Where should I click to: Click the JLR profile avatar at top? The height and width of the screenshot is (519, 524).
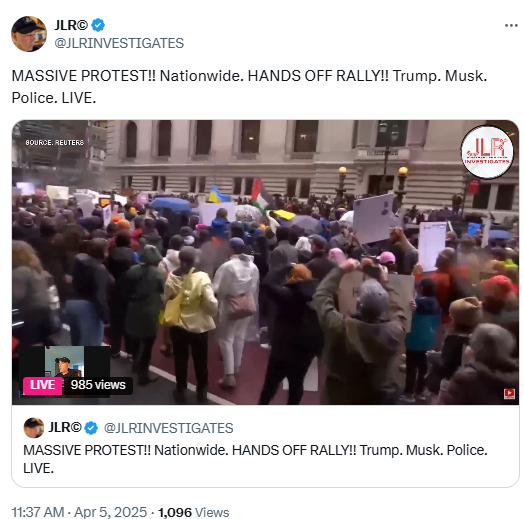(29, 34)
